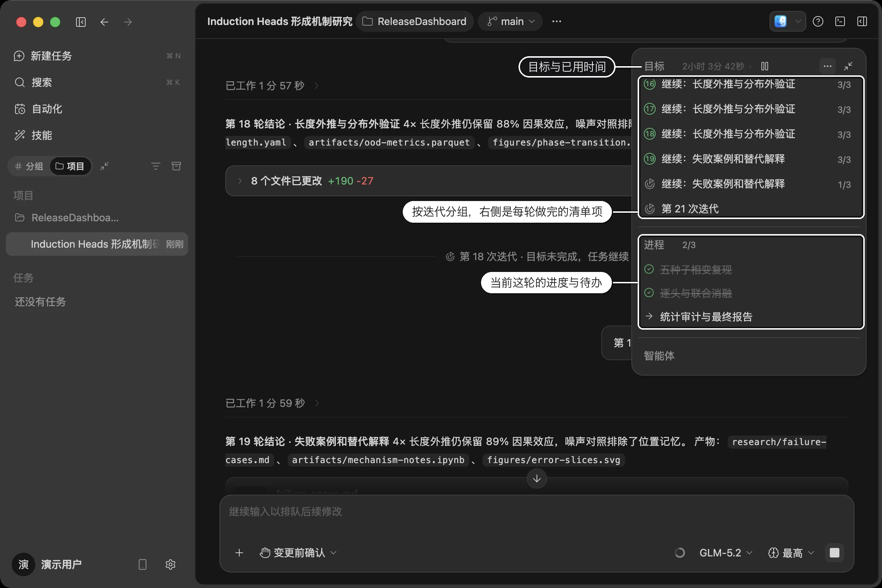Toggle the right sidebar panel icon
882x588 pixels.
coord(862,21)
